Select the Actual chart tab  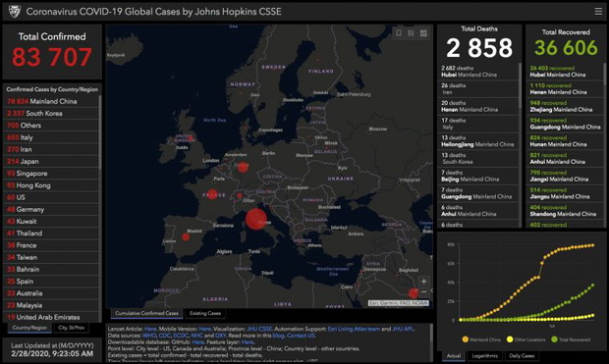click(454, 356)
